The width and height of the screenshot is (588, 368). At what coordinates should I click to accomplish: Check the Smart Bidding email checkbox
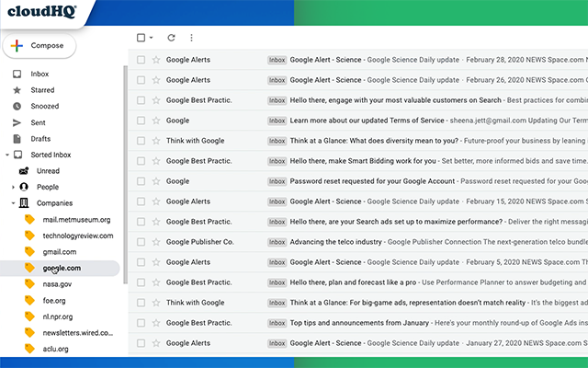(141, 161)
